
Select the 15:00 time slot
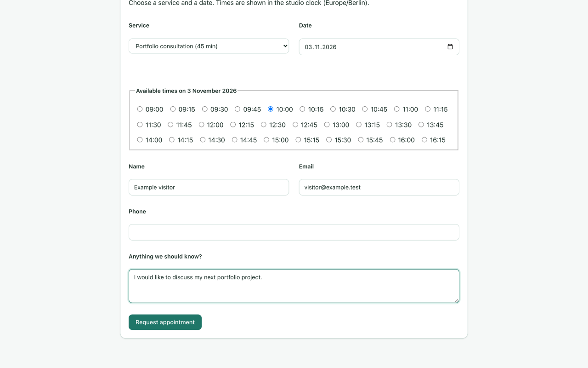pyautogui.click(x=266, y=140)
